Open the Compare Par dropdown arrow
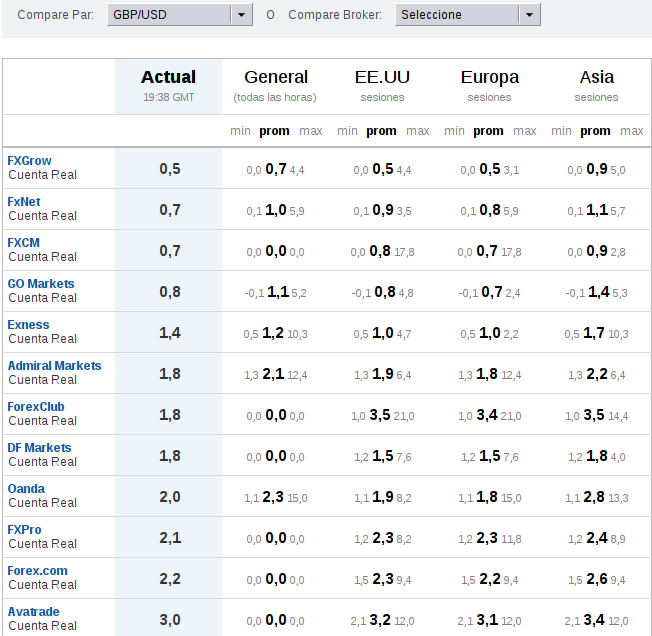Screen dimensions: 652x636 click(x=241, y=15)
